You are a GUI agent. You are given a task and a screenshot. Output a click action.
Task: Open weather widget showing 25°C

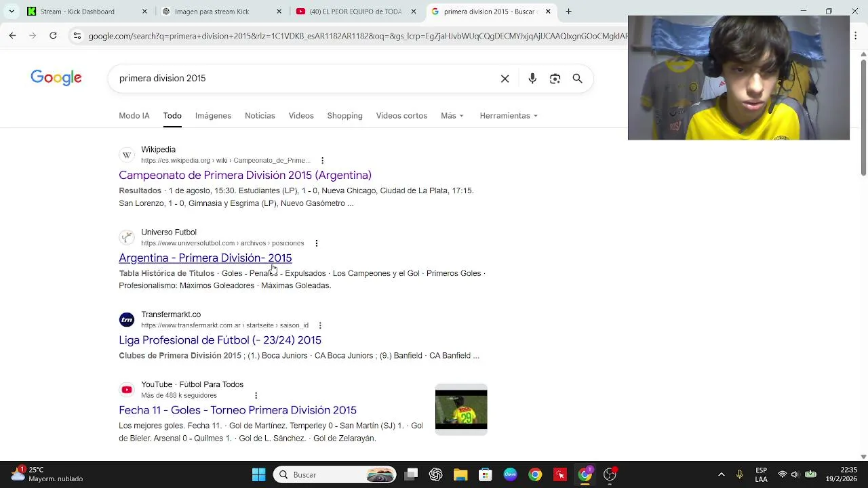[47, 474]
